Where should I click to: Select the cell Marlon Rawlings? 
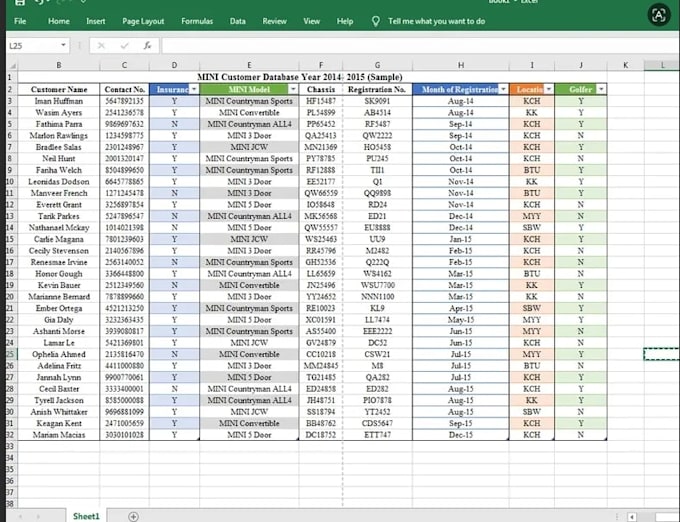tap(59, 135)
